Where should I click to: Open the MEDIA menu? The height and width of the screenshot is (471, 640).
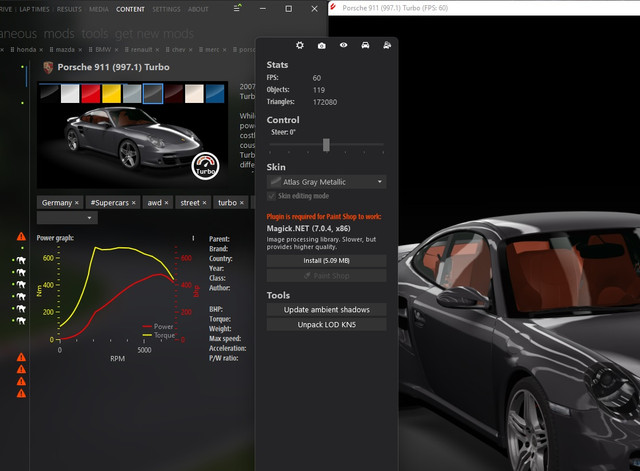point(99,9)
